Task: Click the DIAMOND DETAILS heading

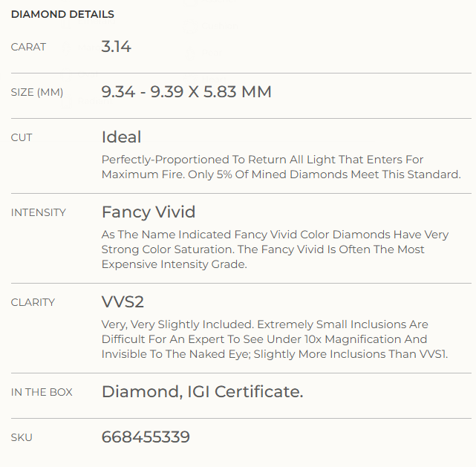Action: pos(62,14)
